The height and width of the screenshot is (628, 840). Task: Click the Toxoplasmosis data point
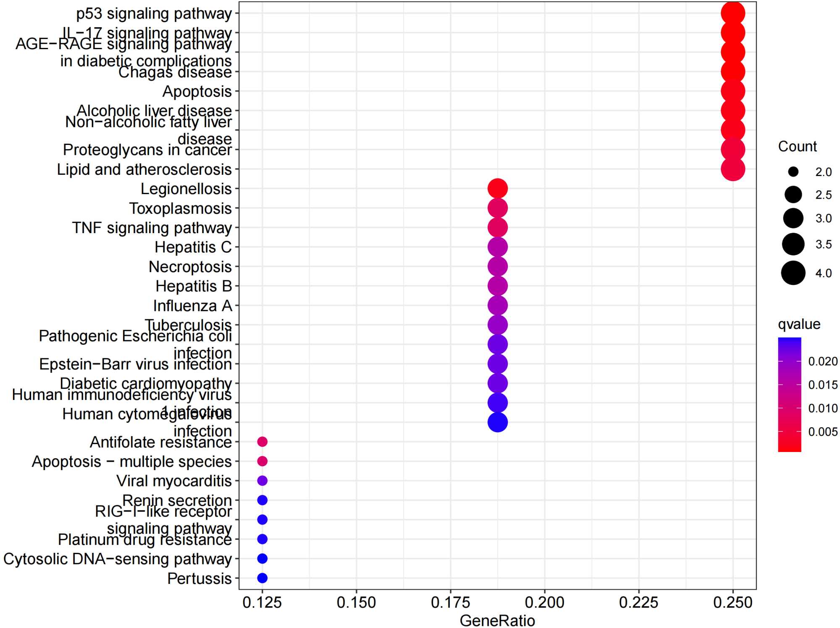coord(497,208)
